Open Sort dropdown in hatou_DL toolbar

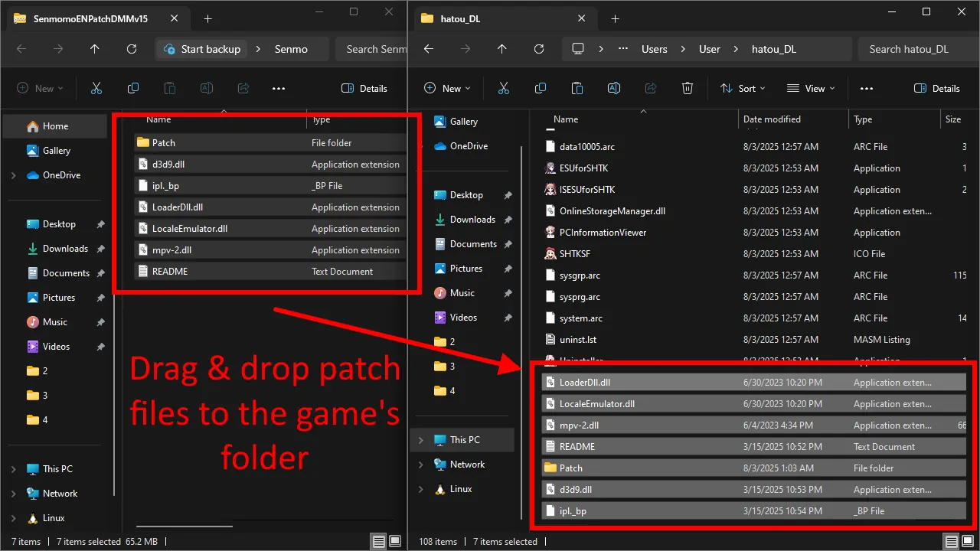743,88
